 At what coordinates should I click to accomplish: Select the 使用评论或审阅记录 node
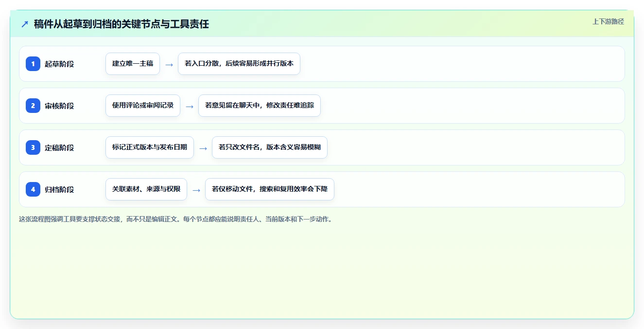(143, 106)
